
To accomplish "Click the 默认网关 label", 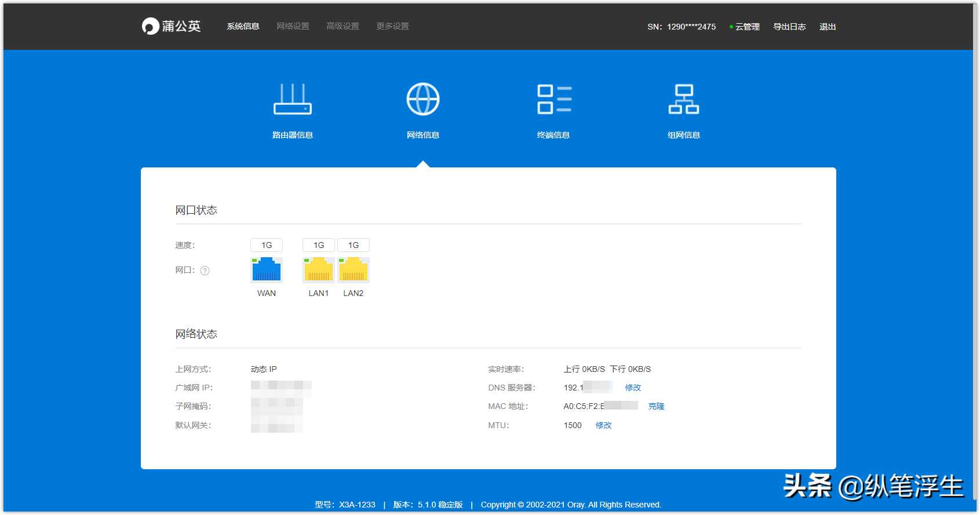I will tap(194, 425).
